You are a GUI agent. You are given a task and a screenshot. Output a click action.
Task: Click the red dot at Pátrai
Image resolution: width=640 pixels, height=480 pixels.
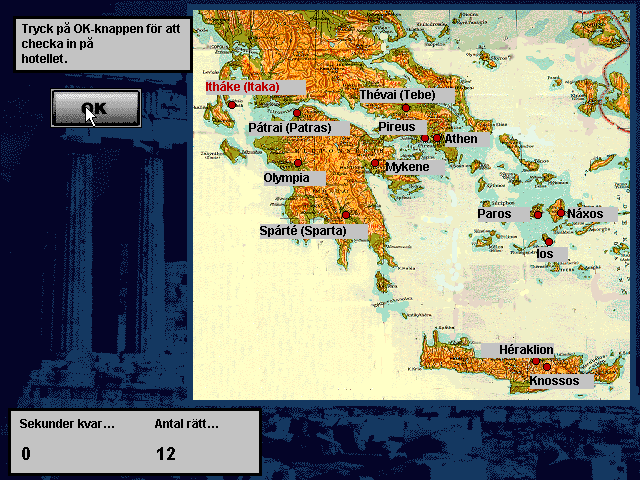pos(297,113)
